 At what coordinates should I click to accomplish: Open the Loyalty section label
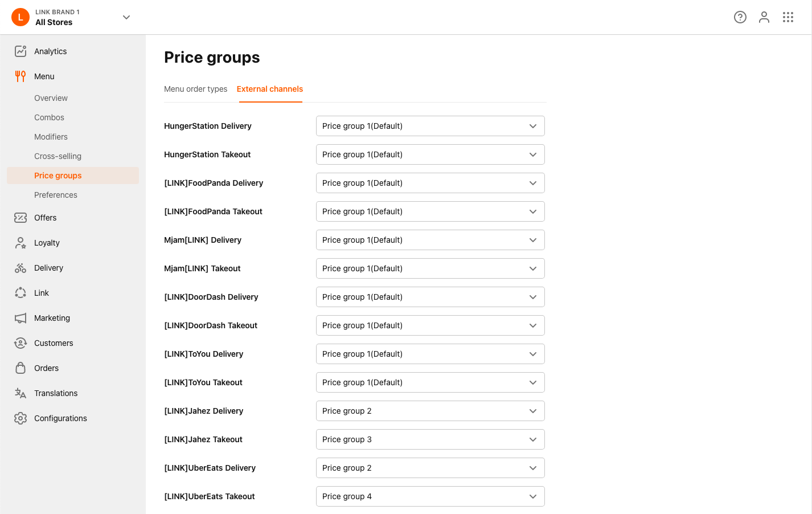click(x=47, y=243)
